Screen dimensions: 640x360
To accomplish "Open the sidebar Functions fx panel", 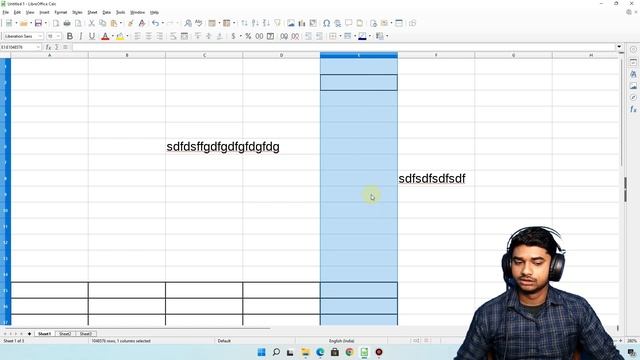I will (x=633, y=109).
